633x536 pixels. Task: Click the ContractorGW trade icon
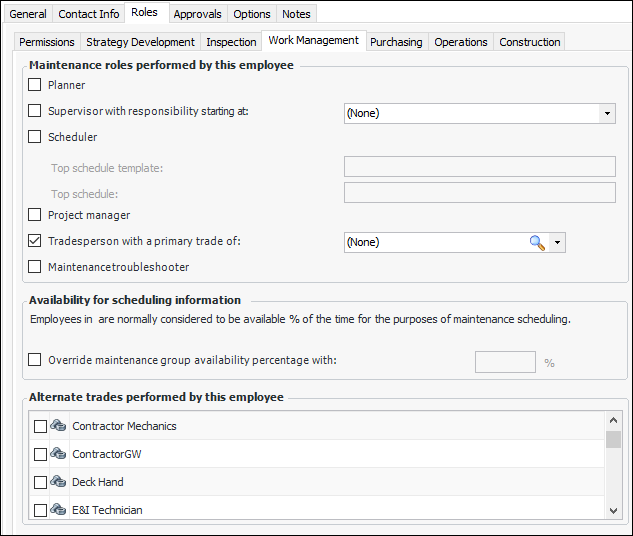58,454
